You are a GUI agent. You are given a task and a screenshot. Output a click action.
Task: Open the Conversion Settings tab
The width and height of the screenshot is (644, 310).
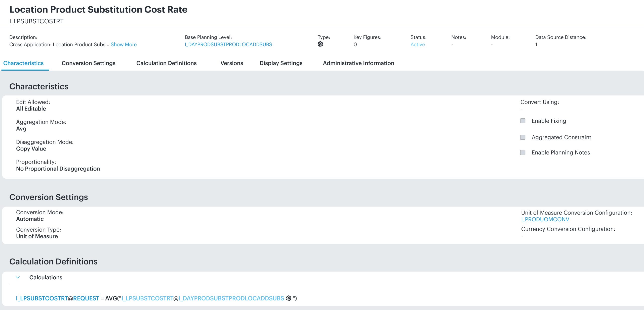click(x=88, y=63)
